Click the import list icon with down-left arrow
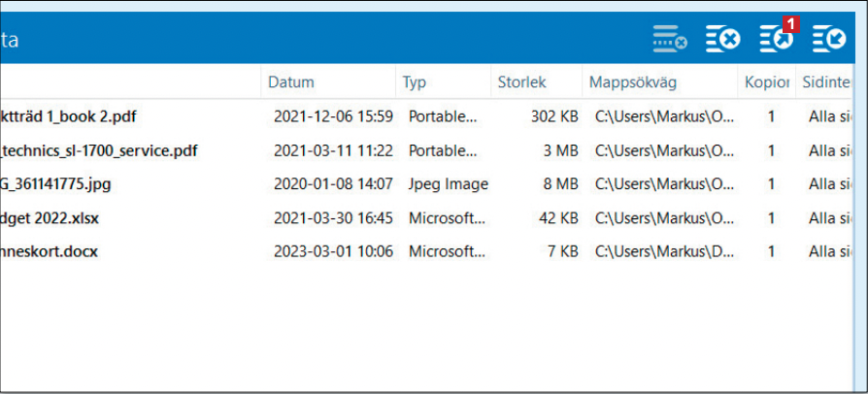This screenshot has height=394, width=868. click(x=829, y=40)
